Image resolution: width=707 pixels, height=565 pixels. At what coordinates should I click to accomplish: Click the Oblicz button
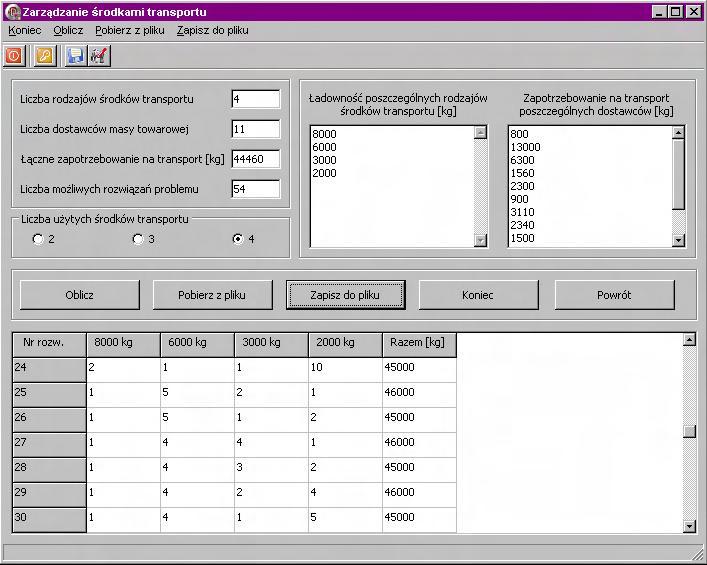coord(80,295)
